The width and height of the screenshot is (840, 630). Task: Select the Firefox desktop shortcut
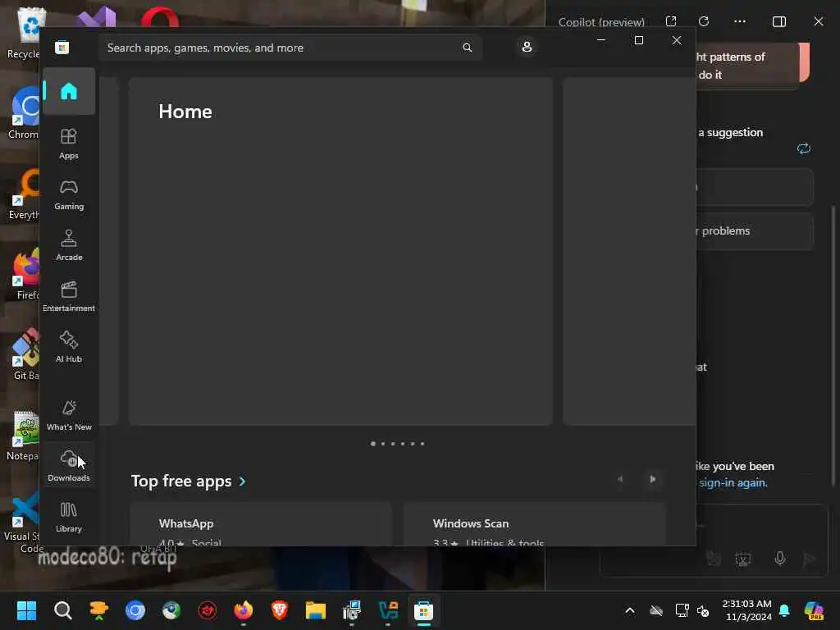click(25, 274)
